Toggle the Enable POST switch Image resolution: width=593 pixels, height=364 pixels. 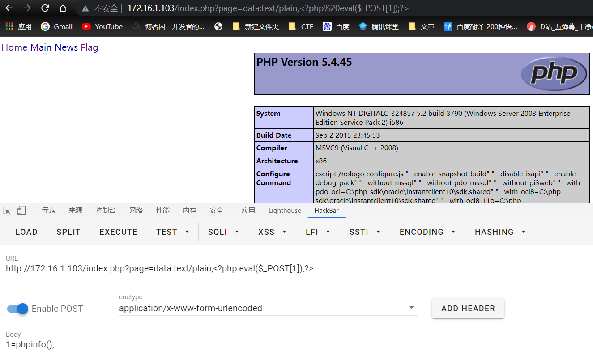pyautogui.click(x=18, y=309)
